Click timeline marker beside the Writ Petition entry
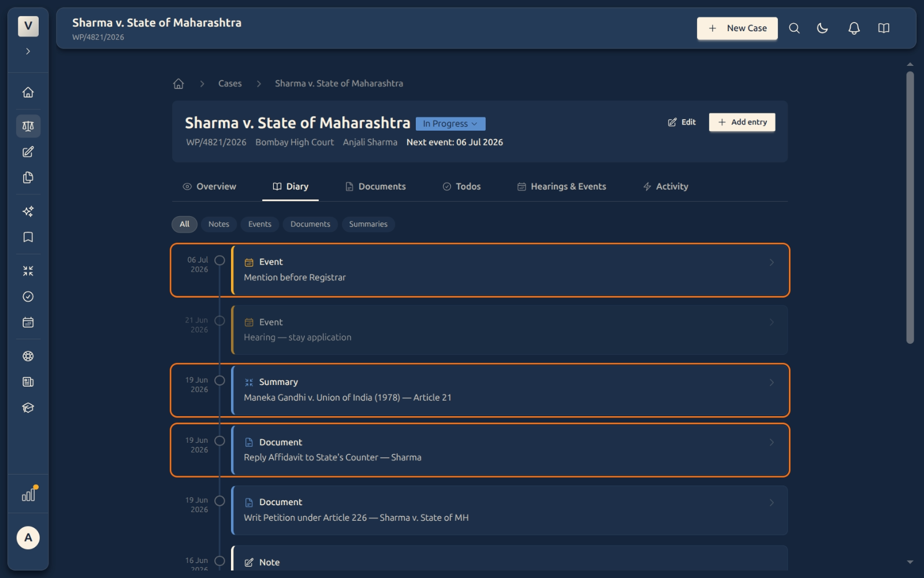This screenshot has width=924, height=578. coord(219,501)
